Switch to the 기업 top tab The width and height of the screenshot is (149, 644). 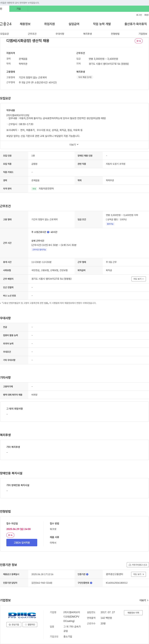point(18,9)
